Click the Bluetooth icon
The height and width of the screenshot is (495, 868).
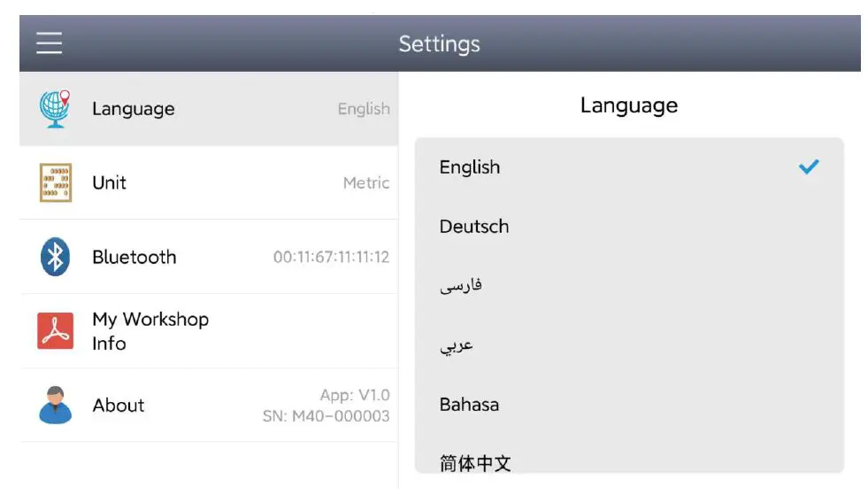pyautogui.click(x=55, y=257)
